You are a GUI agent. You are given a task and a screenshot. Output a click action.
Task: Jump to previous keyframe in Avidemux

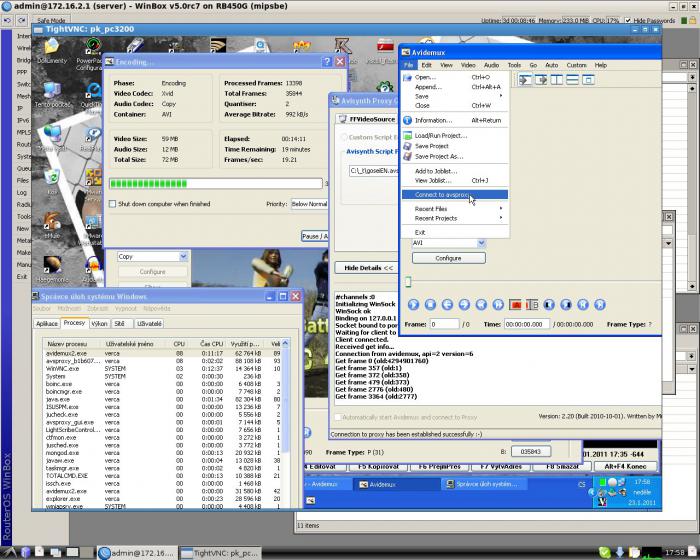pos(481,305)
